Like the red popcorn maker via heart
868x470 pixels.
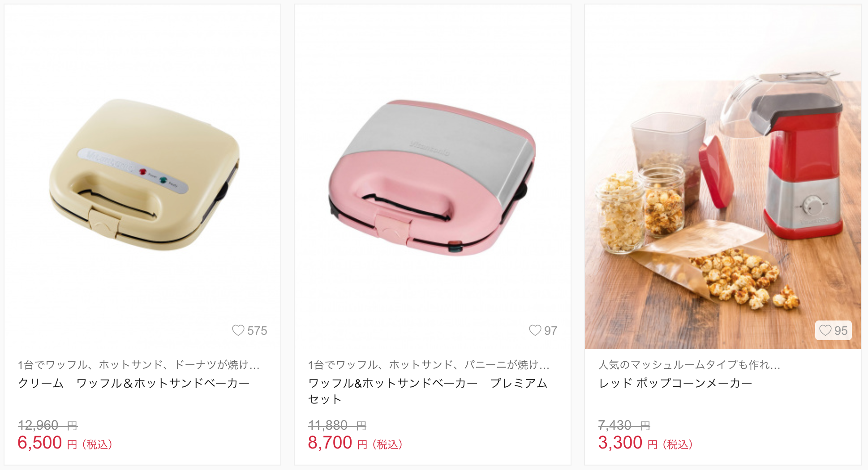pyautogui.click(x=825, y=330)
